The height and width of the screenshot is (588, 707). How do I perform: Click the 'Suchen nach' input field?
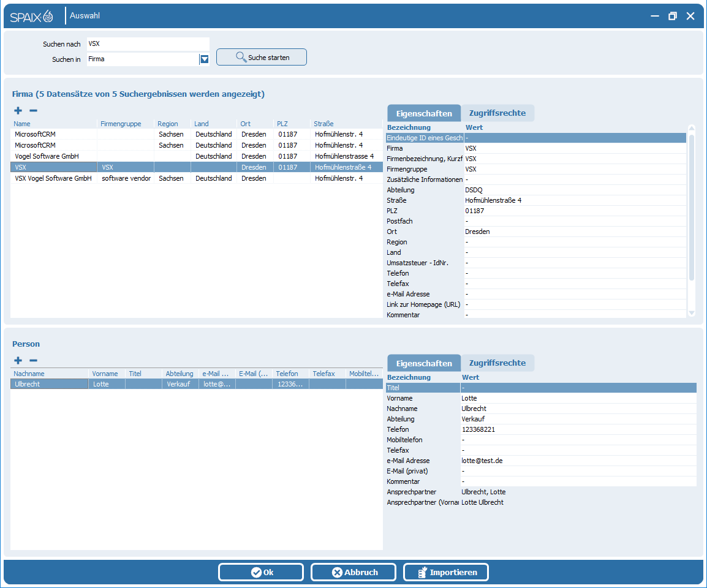148,43
